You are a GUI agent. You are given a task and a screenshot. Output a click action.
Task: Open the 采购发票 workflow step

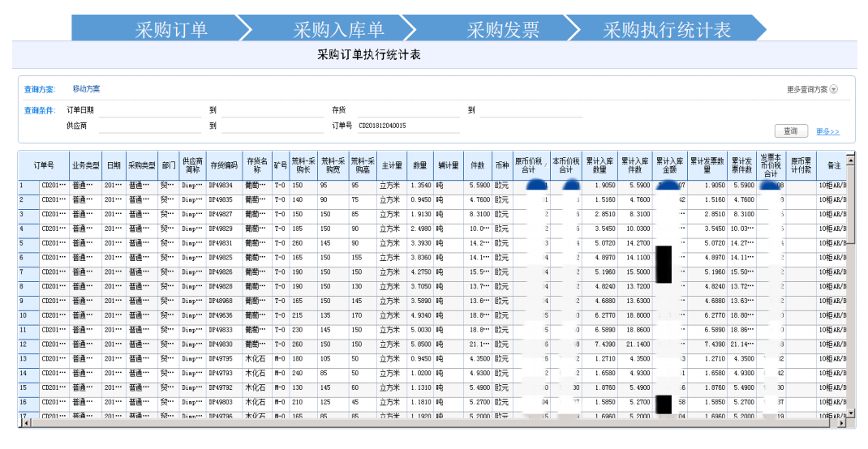(x=503, y=29)
